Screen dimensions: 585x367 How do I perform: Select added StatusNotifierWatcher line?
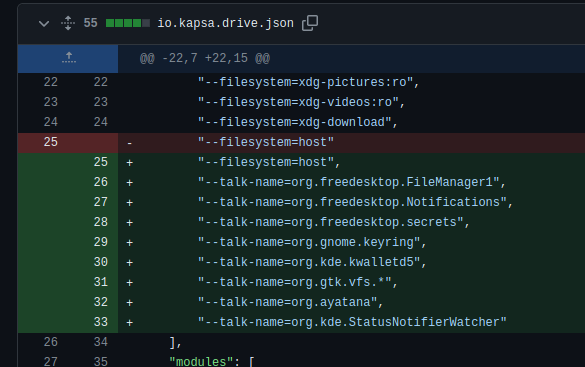click(352, 322)
